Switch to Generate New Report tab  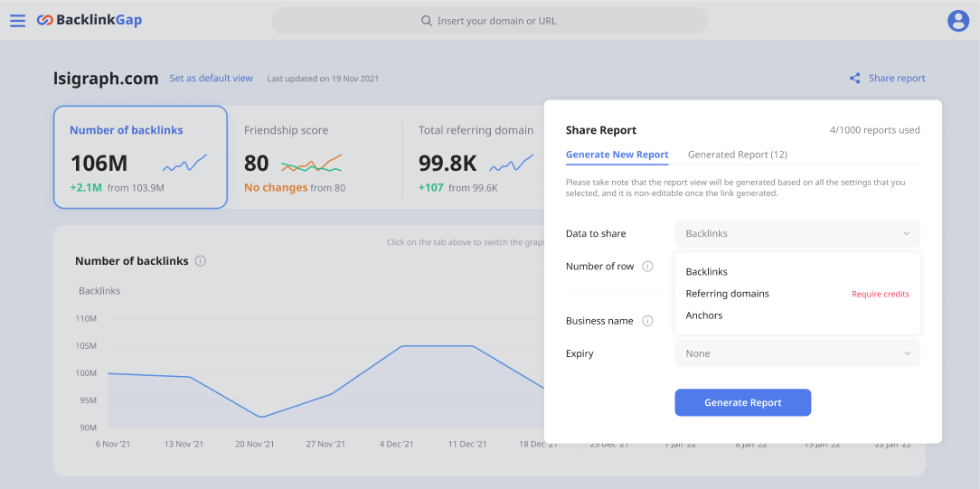[617, 155]
